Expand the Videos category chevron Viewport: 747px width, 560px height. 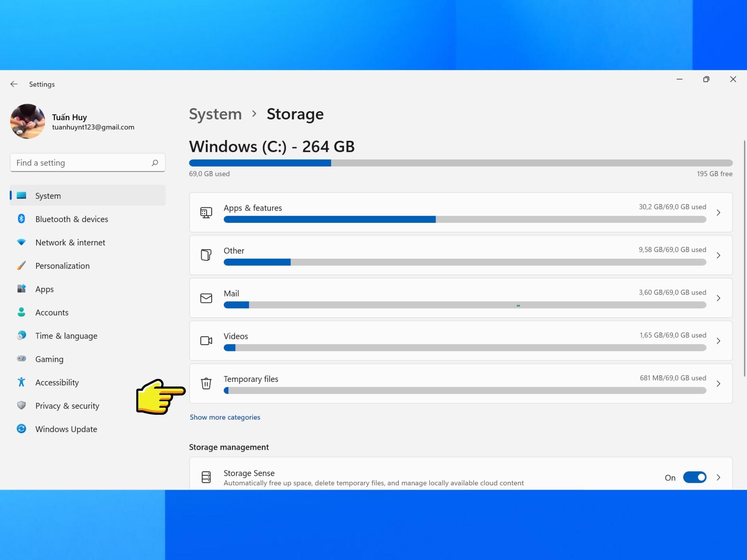(719, 341)
